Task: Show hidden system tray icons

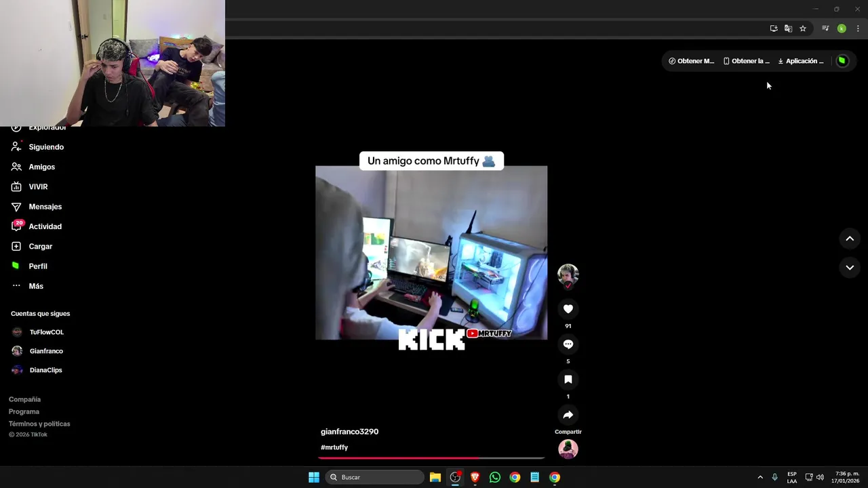Action: 760,477
